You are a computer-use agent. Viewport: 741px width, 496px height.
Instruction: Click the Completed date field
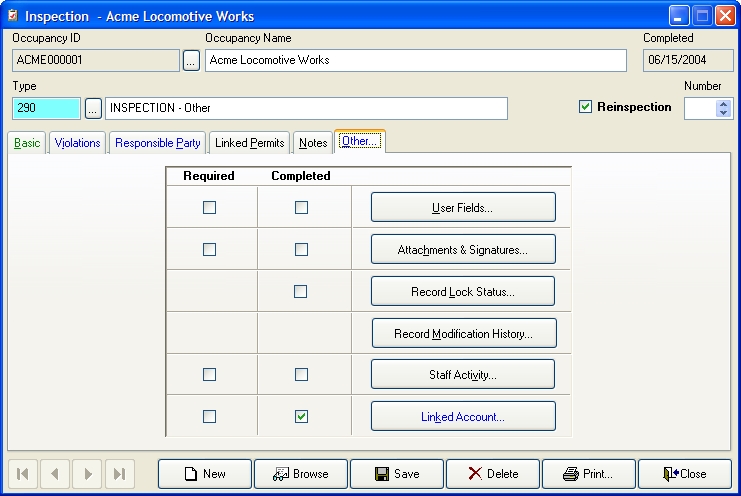(688, 60)
